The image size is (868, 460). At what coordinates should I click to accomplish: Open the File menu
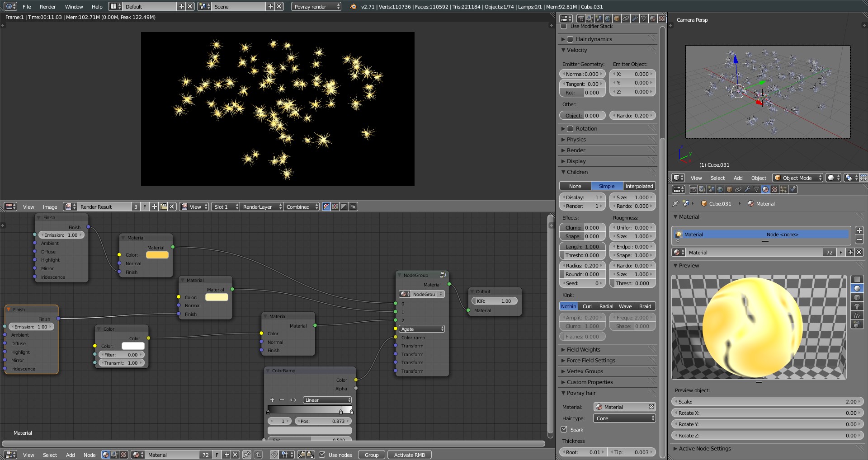pyautogui.click(x=27, y=7)
